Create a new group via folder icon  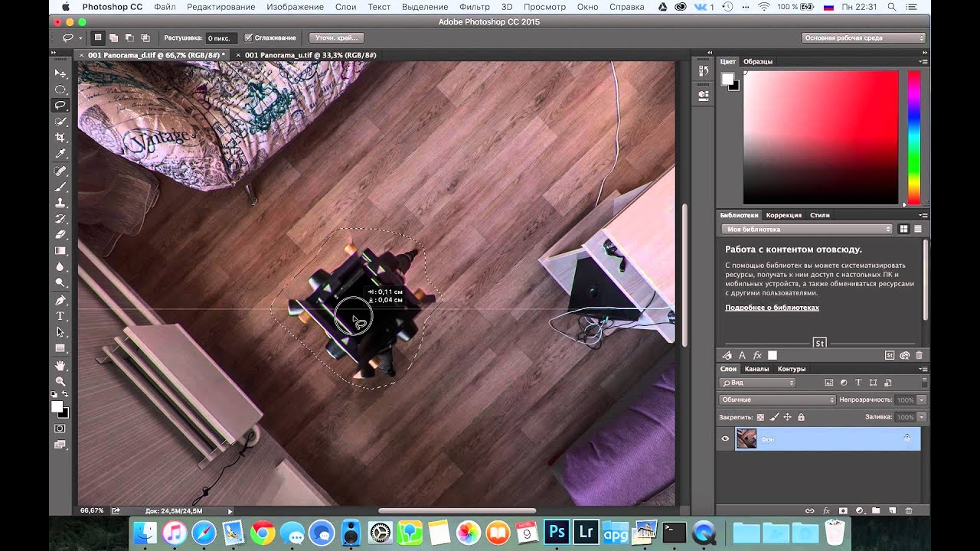875,510
